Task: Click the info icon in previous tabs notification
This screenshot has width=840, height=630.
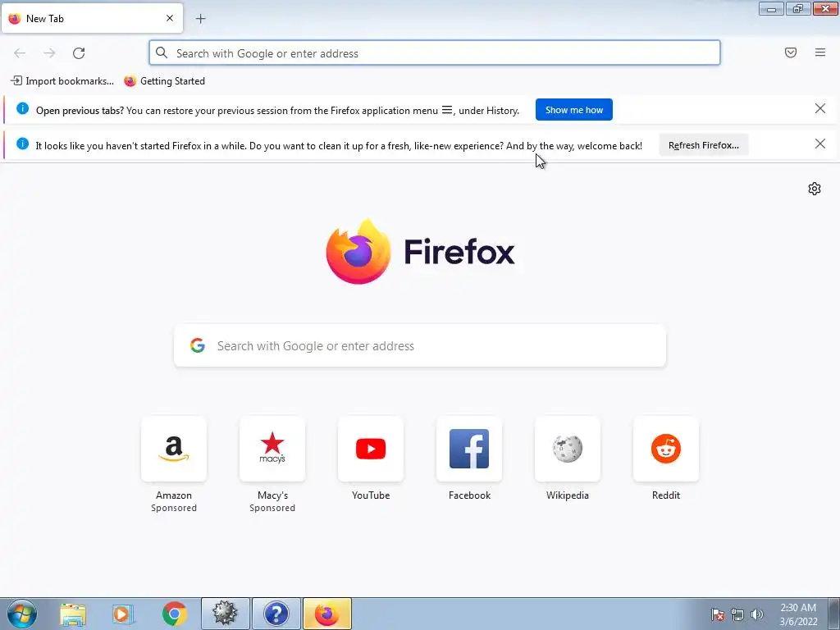Action: click(x=22, y=109)
